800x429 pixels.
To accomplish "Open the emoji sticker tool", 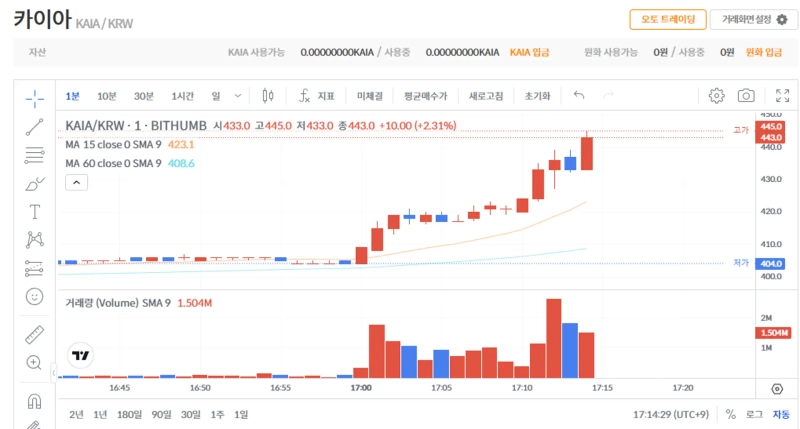I will point(34,296).
